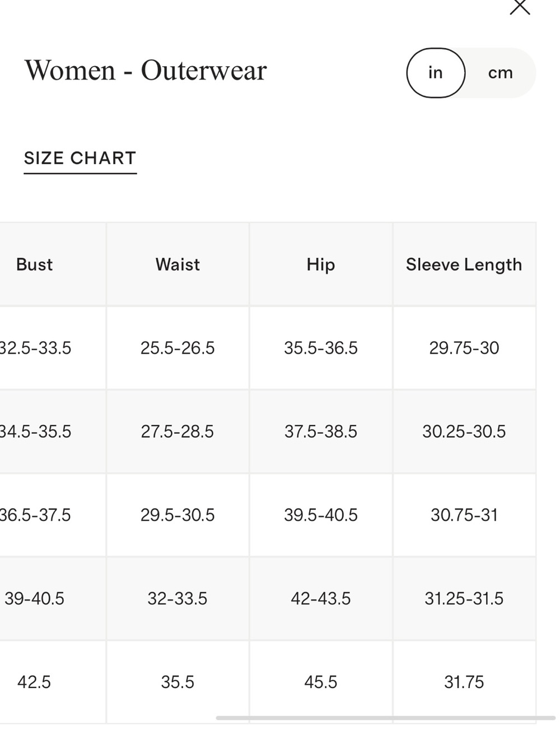
Task: Click the Sleeve Length column header
Action: (x=464, y=265)
